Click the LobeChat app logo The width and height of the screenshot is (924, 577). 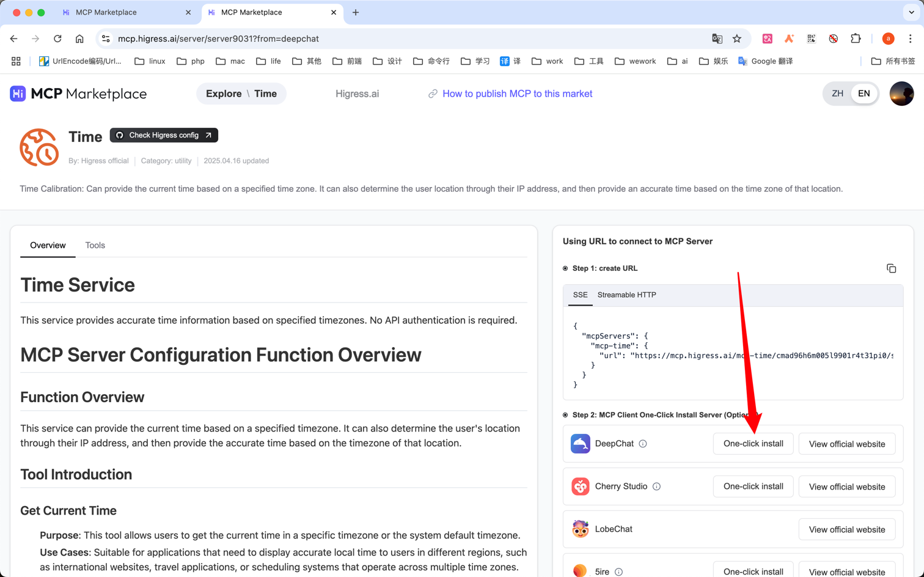580,529
